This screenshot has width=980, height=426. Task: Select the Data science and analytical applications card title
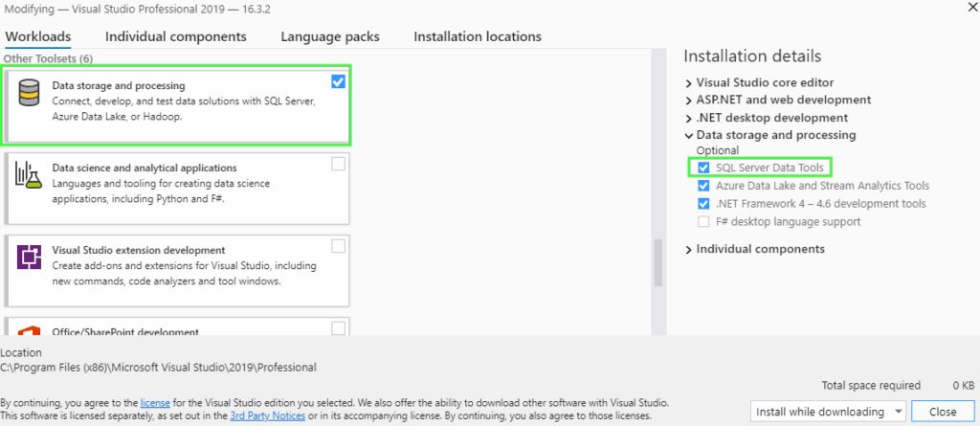pos(145,168)
